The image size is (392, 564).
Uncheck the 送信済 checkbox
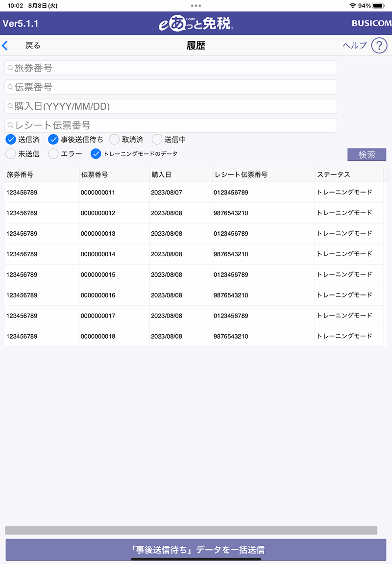click(11, 140)
